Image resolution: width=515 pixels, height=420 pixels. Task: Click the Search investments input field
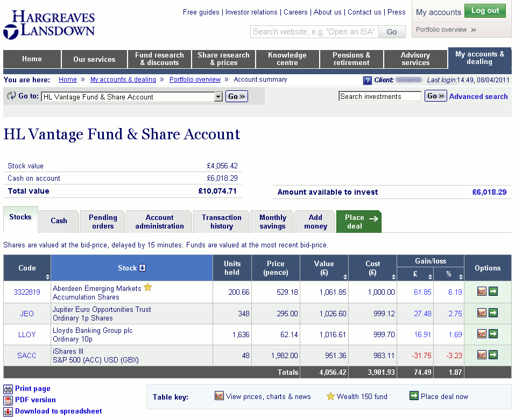(x=380, y=96)
